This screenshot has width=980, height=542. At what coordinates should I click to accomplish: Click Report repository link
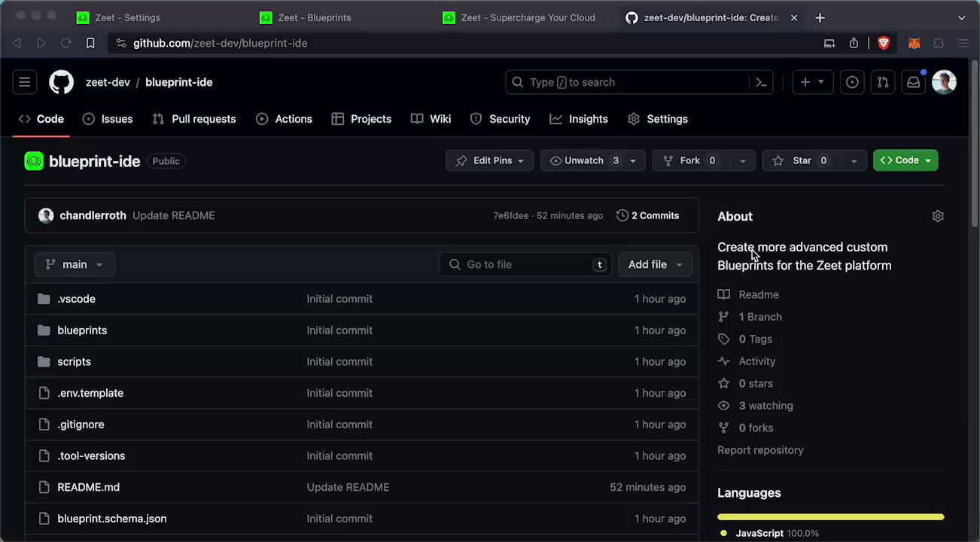coord(760,450)
